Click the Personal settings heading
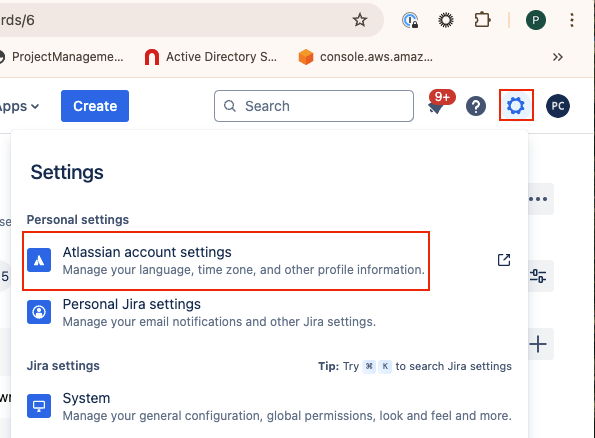 tap(78, 220)
